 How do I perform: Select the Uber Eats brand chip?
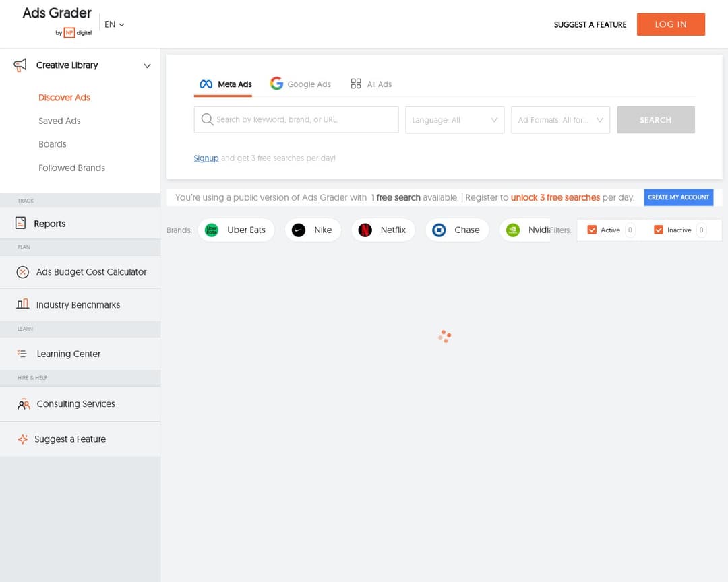click(x=236, y=230)
